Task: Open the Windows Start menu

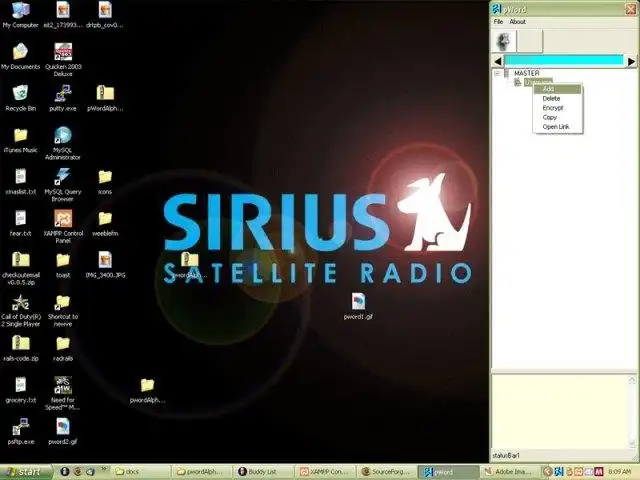Action: click(x=25, y=472)
